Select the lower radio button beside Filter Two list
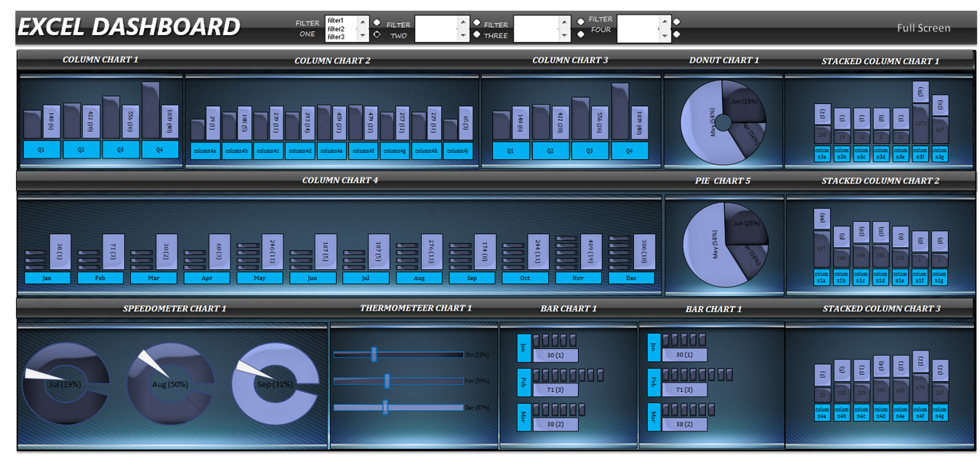The width and height of the screenshot is (980, 456). 477,34
